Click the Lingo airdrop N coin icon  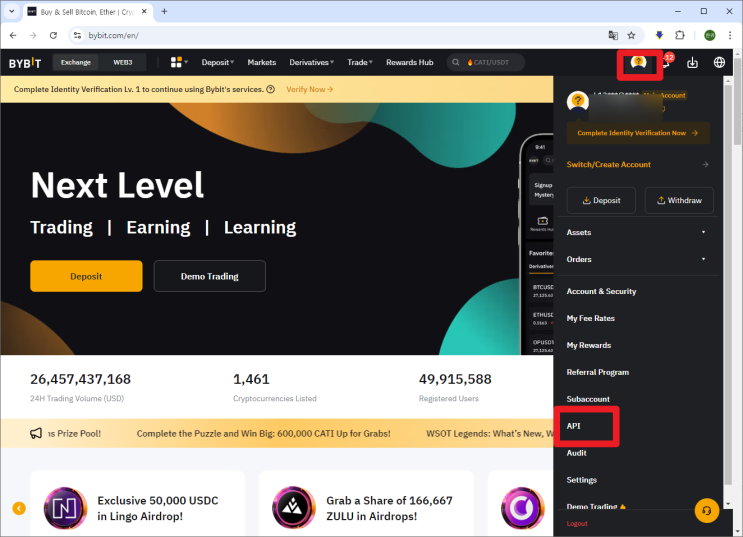tap(65, 509)
